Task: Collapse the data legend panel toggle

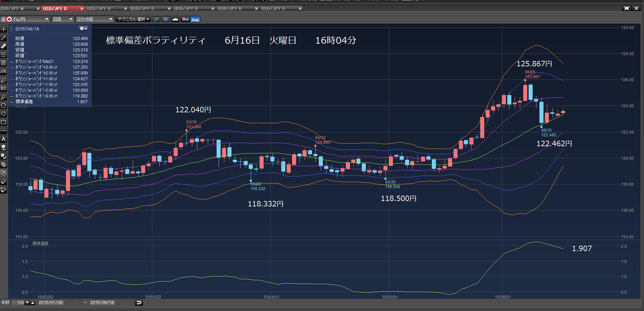Action: 84,28
